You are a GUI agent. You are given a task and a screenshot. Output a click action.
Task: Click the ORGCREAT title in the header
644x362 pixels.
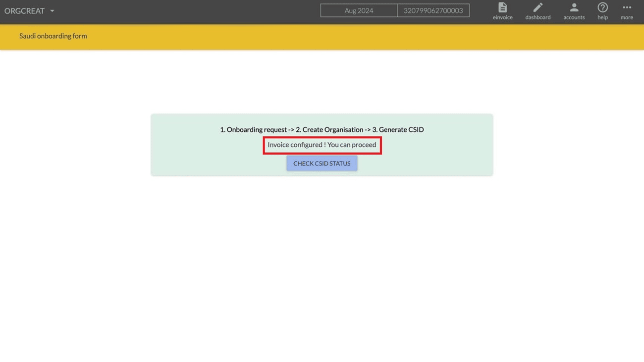tap(24, 10)
